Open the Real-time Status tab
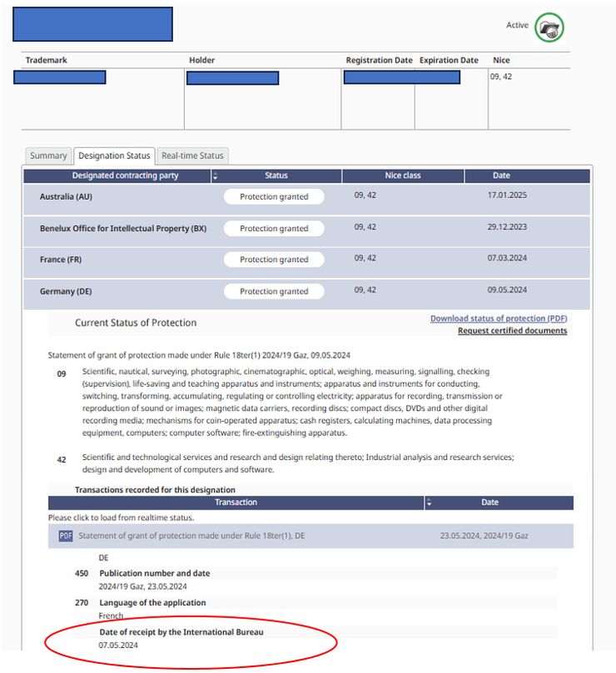 coord(192,156)
